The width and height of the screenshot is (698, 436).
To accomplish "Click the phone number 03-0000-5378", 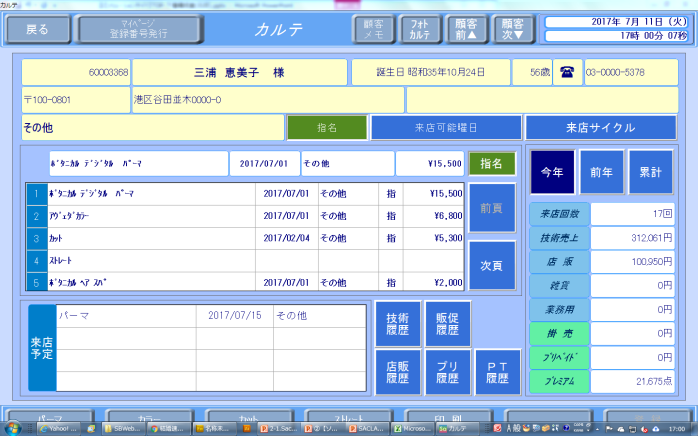I will 631,72.
